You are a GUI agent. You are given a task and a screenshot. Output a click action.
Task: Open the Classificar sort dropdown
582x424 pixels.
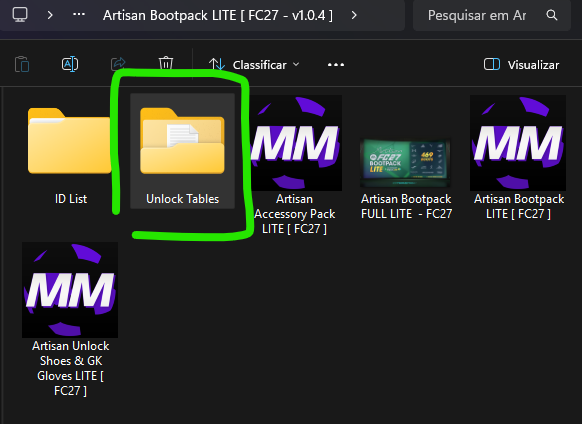(254, 65)
